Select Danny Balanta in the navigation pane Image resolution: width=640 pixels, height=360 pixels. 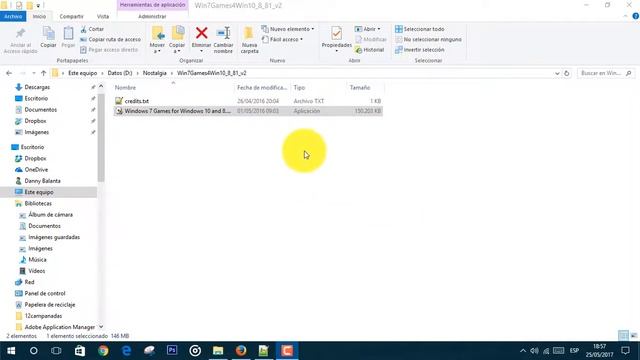point(42,181)
